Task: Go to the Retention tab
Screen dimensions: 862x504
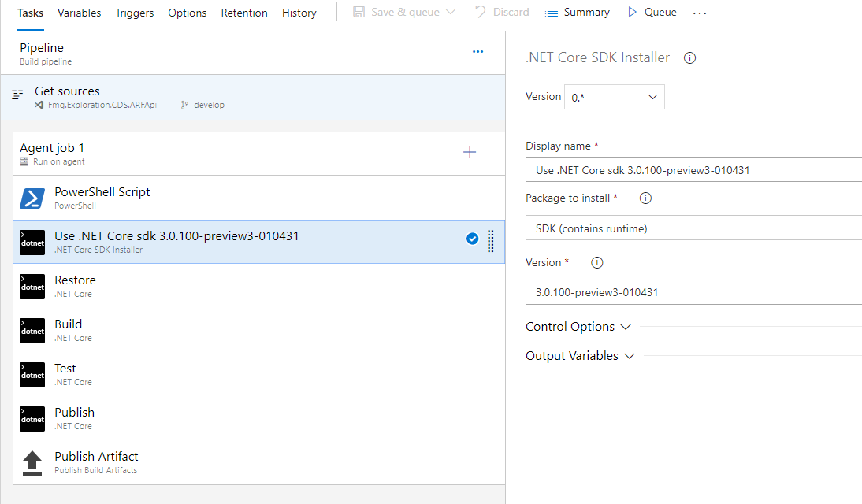Action: point(244,13)
